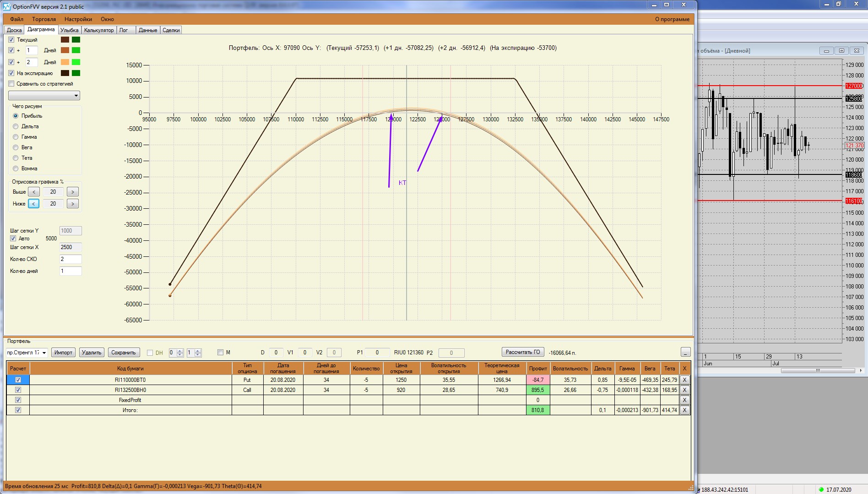Remove the RI132500BH0 row via X button

point(684,390)
